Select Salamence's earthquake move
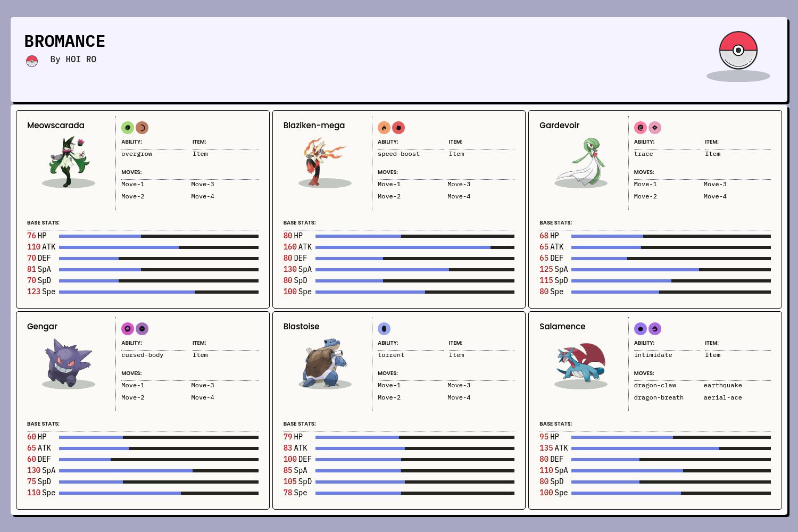This screenshot has width=798, height=532. click(722, 386)
